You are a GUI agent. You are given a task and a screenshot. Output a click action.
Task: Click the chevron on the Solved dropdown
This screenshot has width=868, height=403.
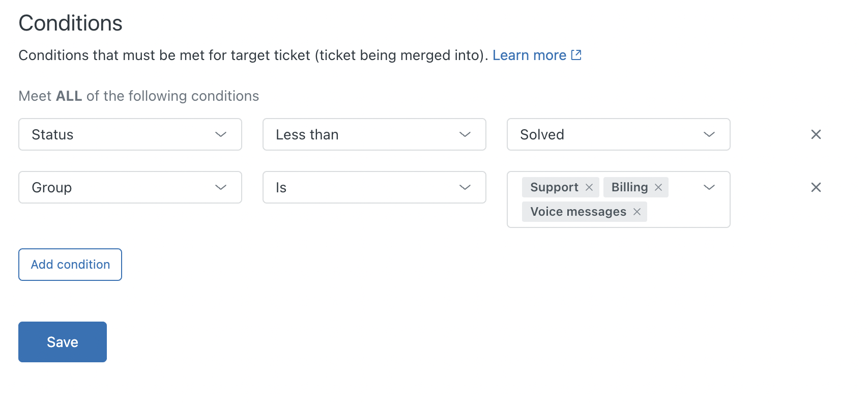coord(708,134)
